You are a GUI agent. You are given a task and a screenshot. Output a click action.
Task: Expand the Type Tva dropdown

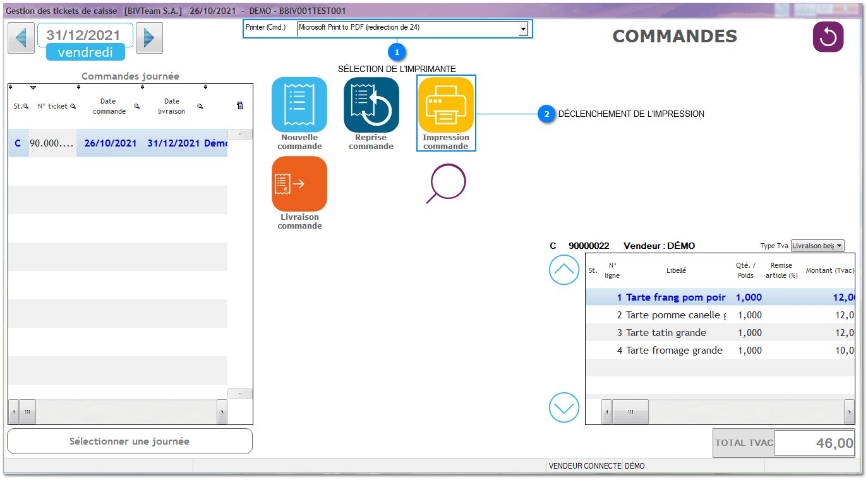point(839,246)
